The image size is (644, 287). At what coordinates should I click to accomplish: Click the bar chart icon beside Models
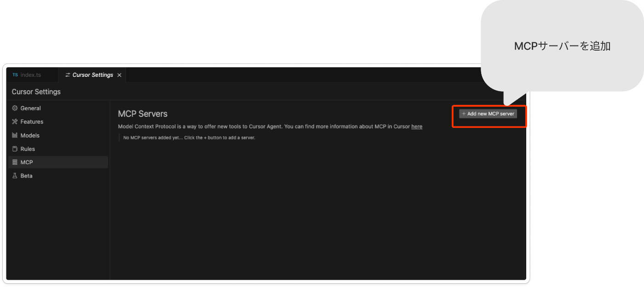click(15, 135)
